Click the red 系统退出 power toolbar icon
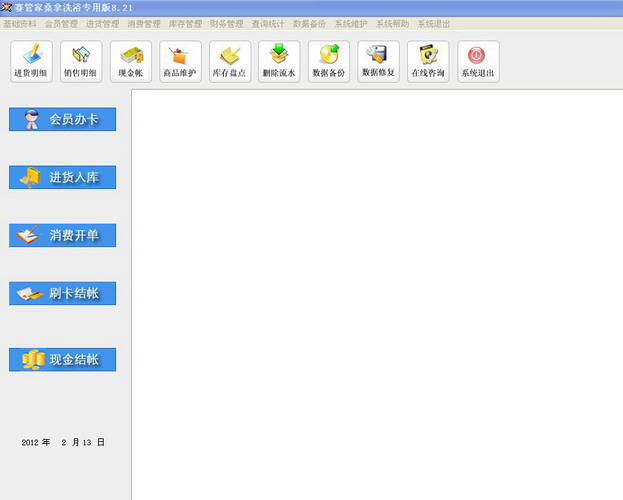This screenshot has height=500, width=623. [x=478, y=62]
